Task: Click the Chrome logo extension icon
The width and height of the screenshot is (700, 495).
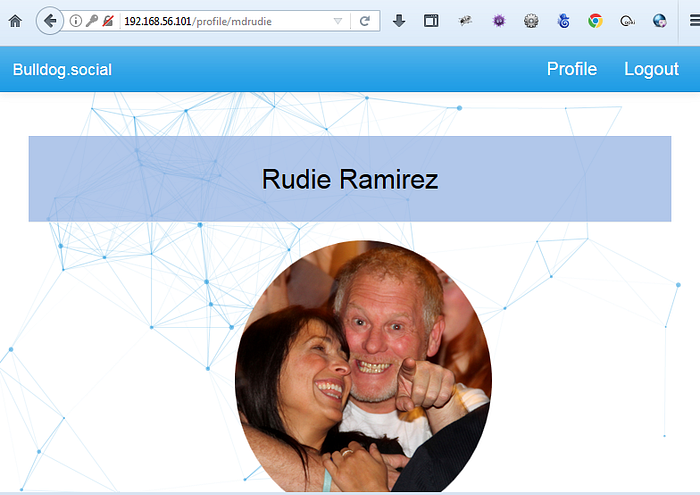Action: (x=595, y=21)
